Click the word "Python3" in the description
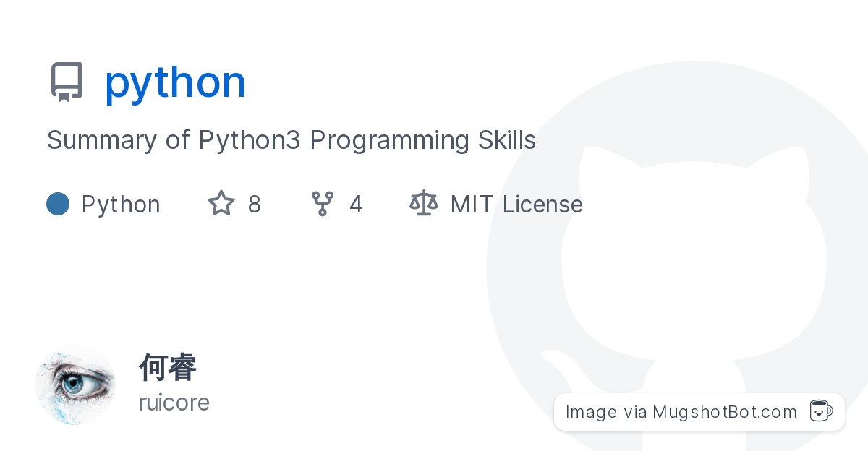The image size is (868, 451). pos(250,140)
